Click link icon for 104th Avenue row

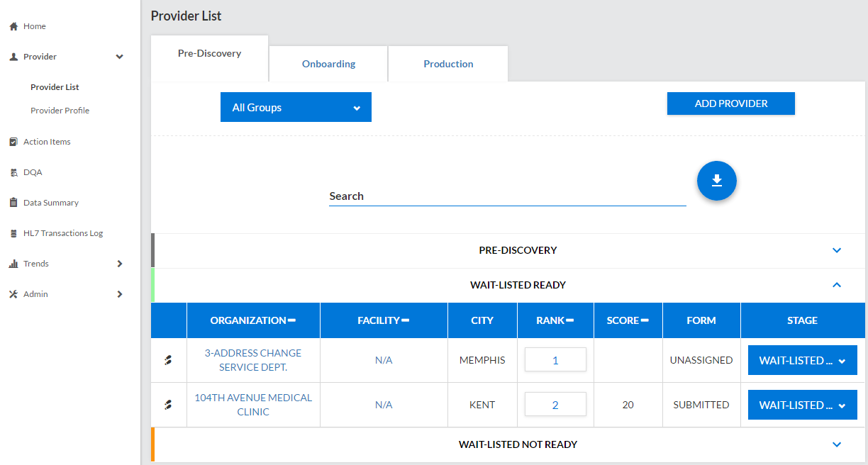click(x=168, y=405)
